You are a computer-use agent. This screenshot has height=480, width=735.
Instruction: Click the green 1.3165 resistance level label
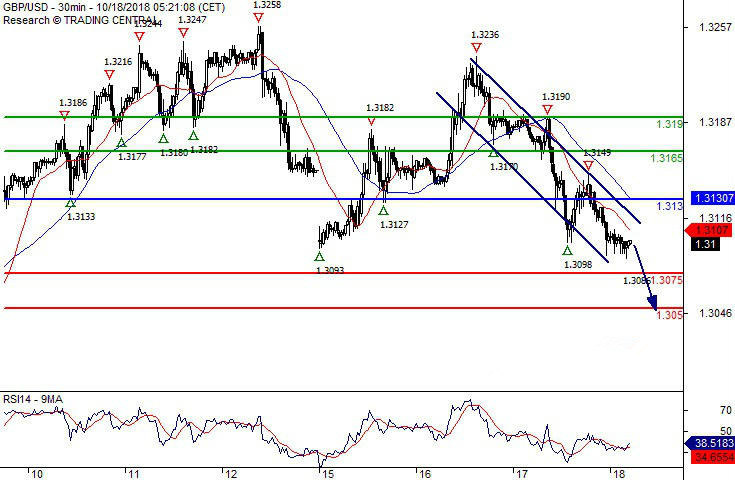click(667, 158)
